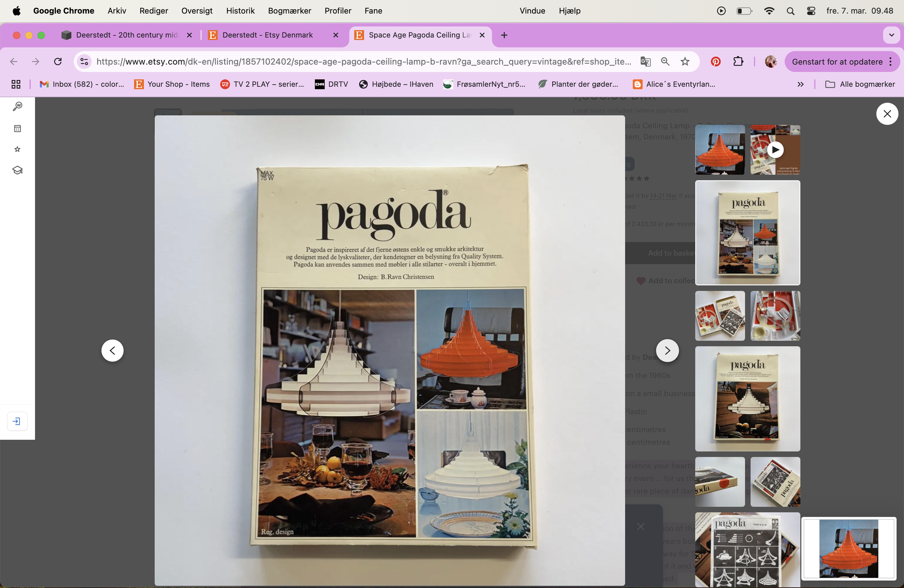Open the Chrome profile avatar
This screenshot has height=588, width=904.
click(x=771, y=61)
